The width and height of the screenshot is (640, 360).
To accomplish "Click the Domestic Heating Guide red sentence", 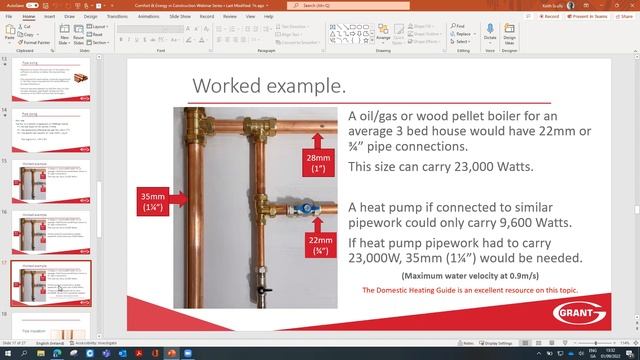I will coord(470,290).
